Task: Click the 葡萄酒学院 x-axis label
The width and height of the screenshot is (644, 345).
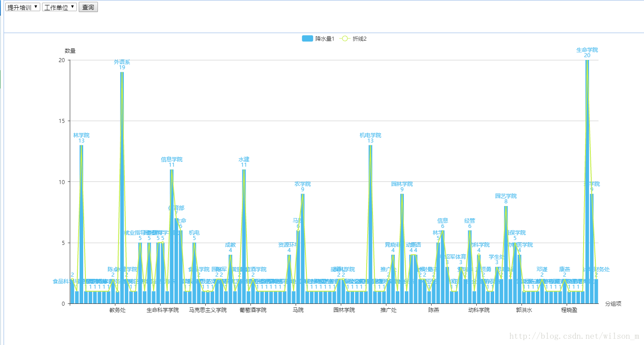Action: [x=253, y=310]
